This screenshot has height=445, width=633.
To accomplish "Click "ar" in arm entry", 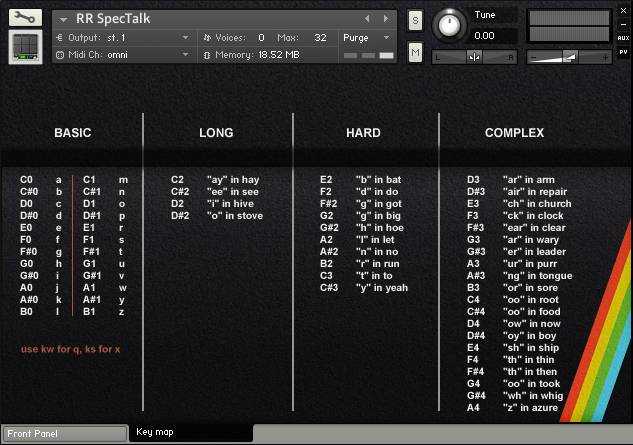I will coord(528,180).
